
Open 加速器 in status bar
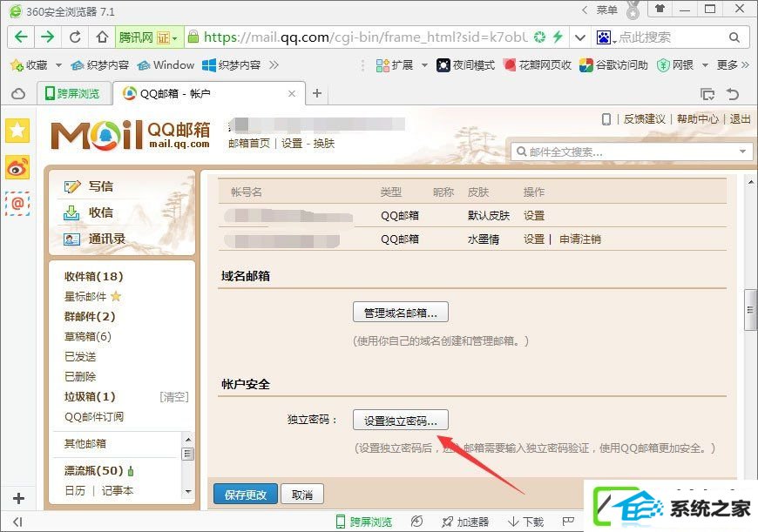point(465,522)
